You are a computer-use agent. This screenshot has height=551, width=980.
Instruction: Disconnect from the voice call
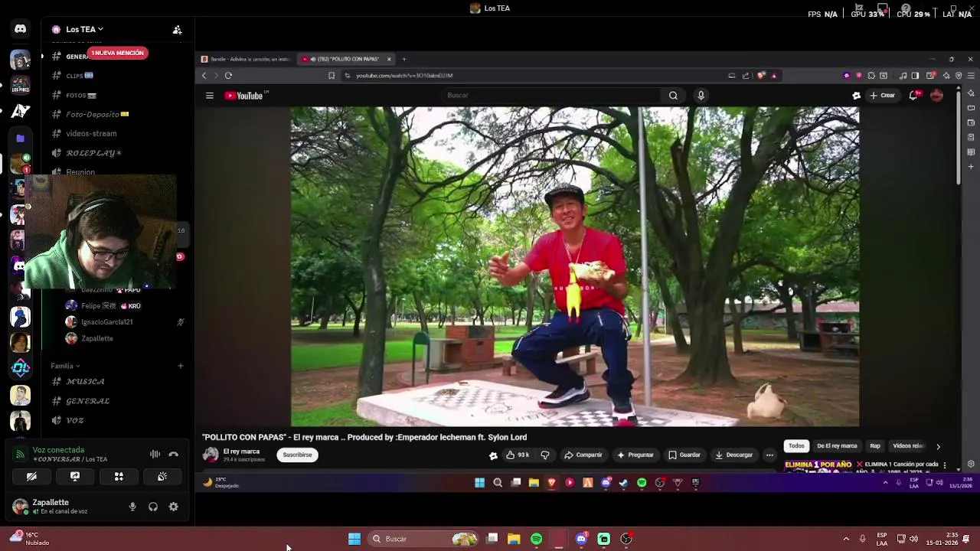coord(174,455)
